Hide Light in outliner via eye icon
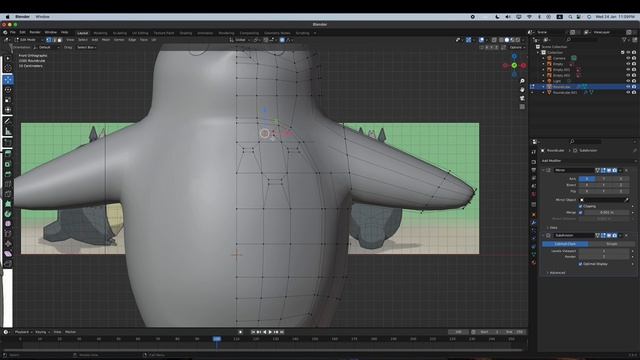 point(628,81)
